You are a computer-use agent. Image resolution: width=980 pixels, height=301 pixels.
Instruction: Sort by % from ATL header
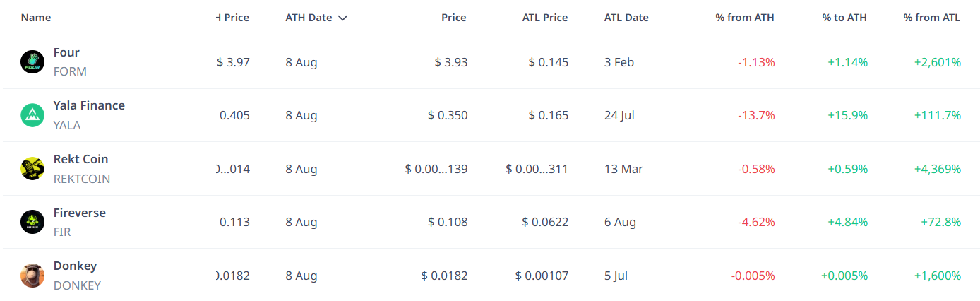932,18
